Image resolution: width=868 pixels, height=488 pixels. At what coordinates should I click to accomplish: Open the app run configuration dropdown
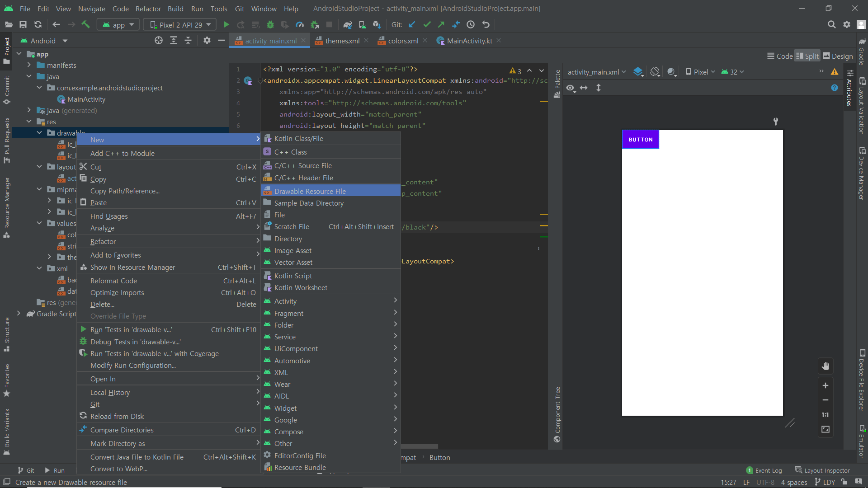(118, 25)
